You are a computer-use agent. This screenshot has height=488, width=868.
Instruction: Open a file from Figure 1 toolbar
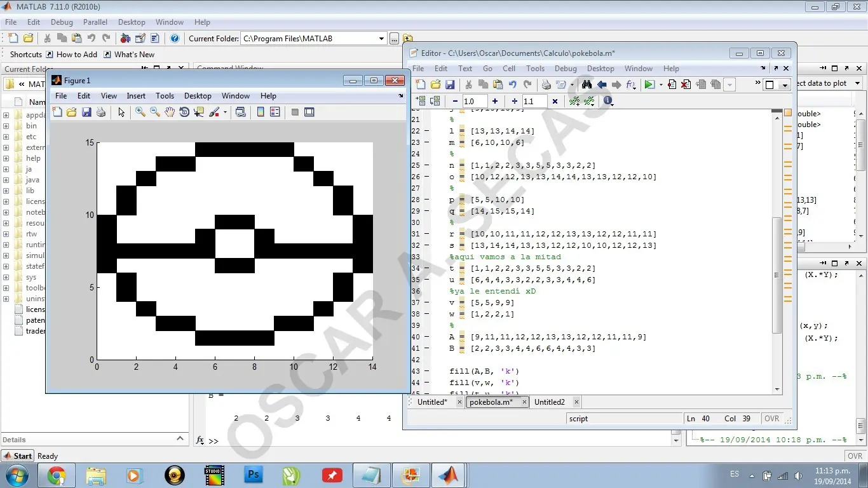click(x=72, y=112)
